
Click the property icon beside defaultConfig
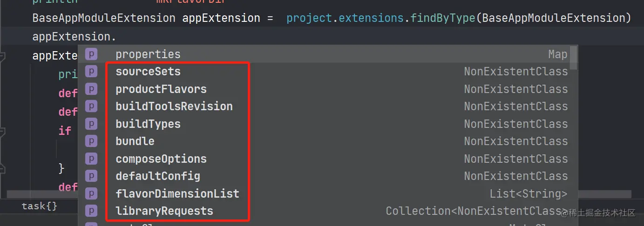point(91,176)
